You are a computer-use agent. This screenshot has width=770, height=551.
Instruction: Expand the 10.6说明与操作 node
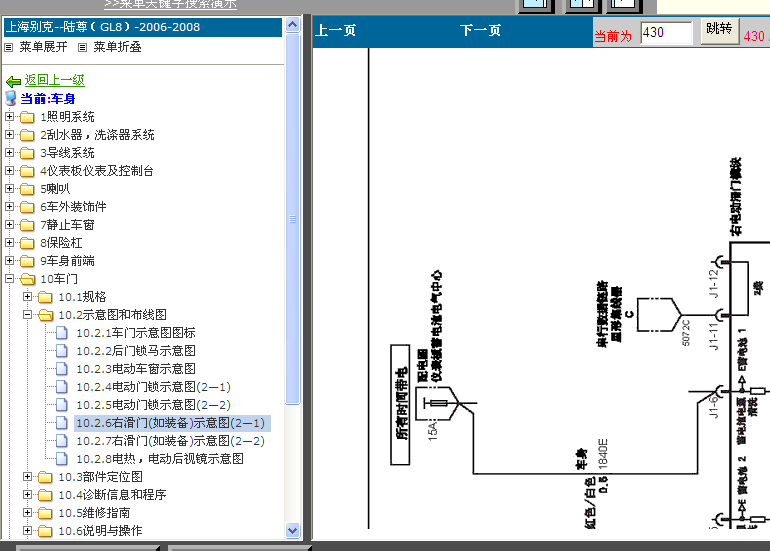pyautogui.click(x=28, y=531)
